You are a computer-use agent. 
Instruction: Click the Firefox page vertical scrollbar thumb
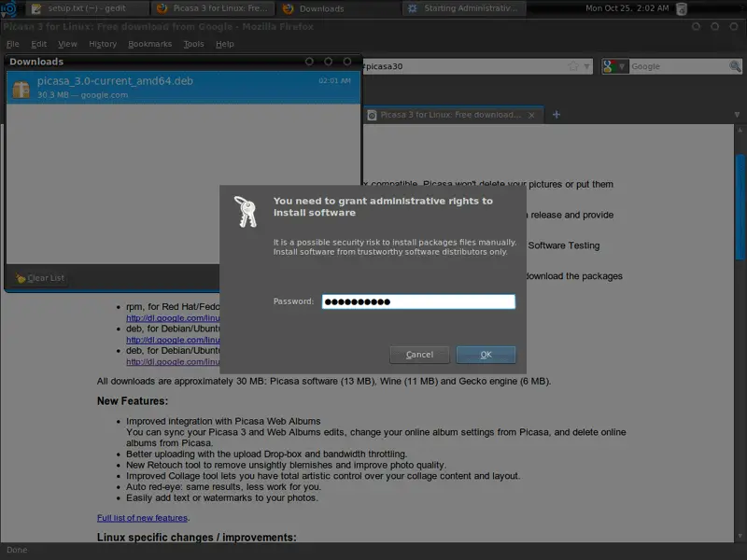click(x=740, y=207)
